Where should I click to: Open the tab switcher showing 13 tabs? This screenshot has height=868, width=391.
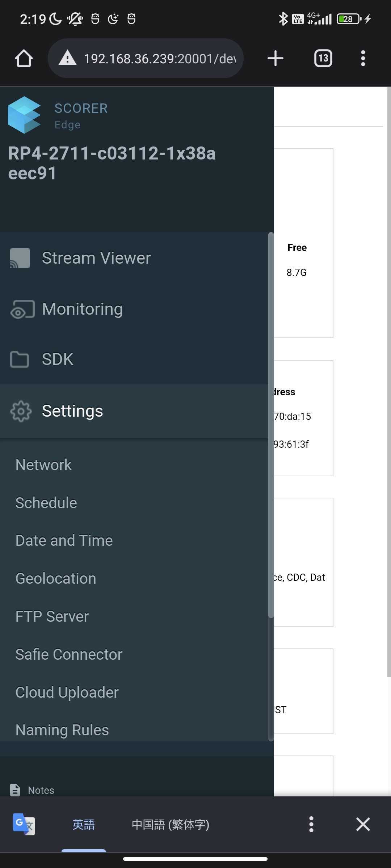[x=323, y=58]
